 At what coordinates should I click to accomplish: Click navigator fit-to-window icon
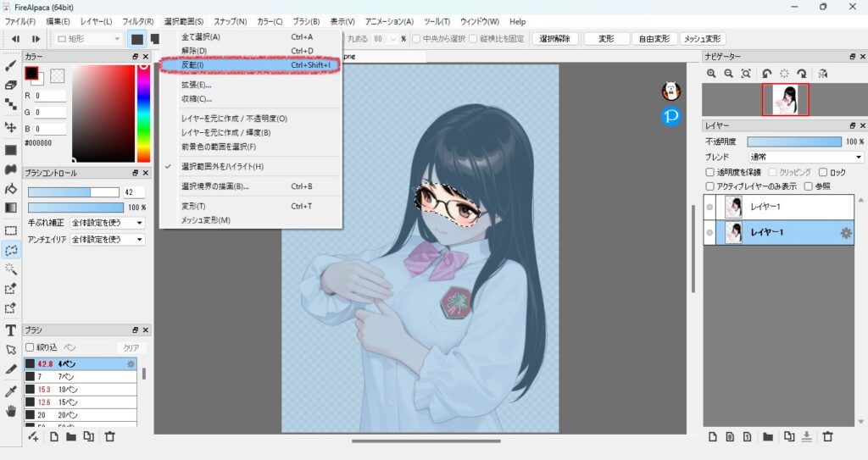point(746,74)
